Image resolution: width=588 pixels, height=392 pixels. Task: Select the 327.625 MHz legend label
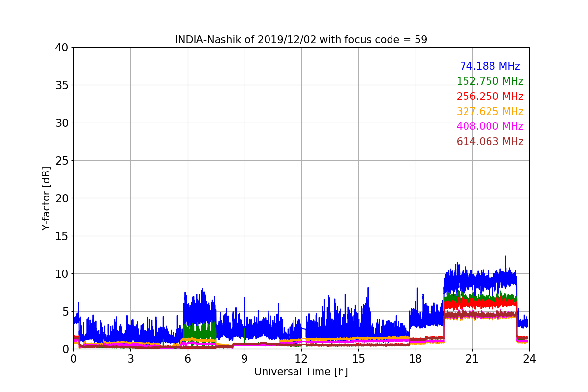490,112
